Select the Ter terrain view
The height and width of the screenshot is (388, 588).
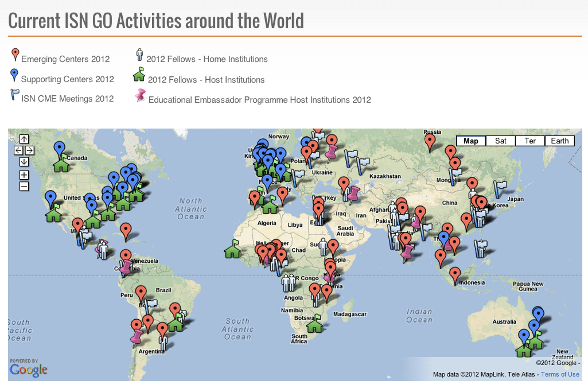pos(530,141)
